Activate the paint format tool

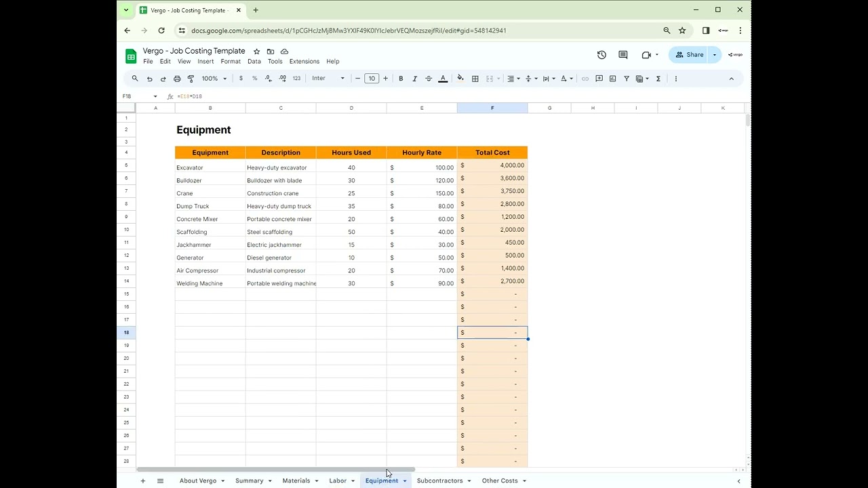[191, 79]
